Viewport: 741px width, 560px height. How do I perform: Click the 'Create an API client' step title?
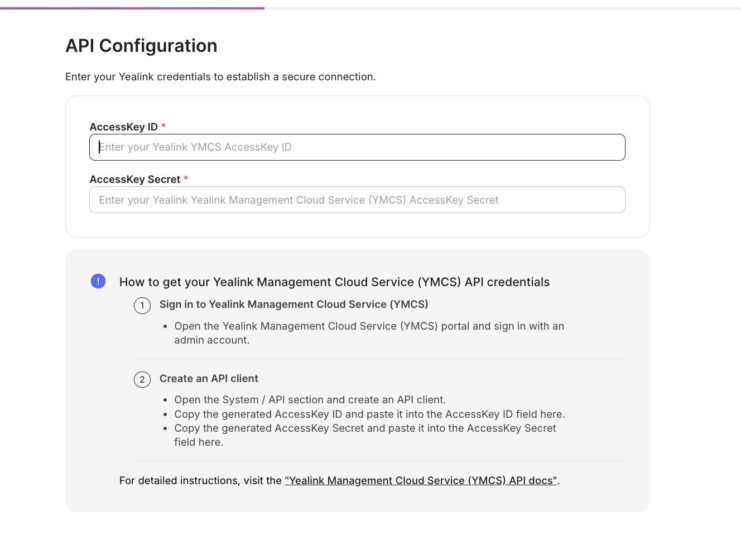coord(209,379)
